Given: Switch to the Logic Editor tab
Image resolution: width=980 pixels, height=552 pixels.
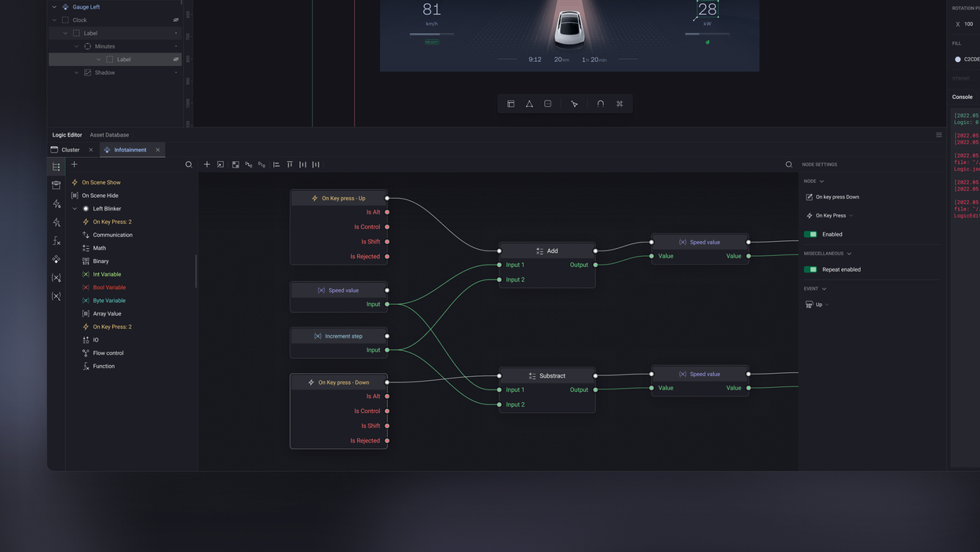Looking at the screenshot, I should tap(67, 135).
